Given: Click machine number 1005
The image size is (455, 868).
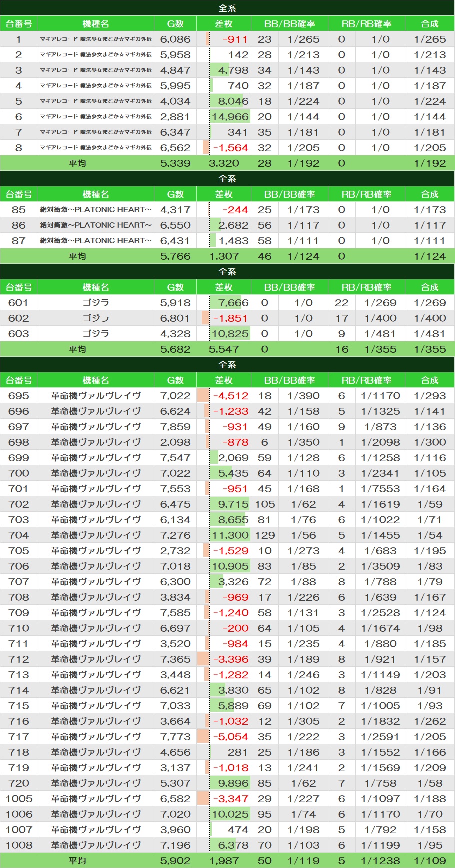Looking at the screenshot, I should (19, 799).
